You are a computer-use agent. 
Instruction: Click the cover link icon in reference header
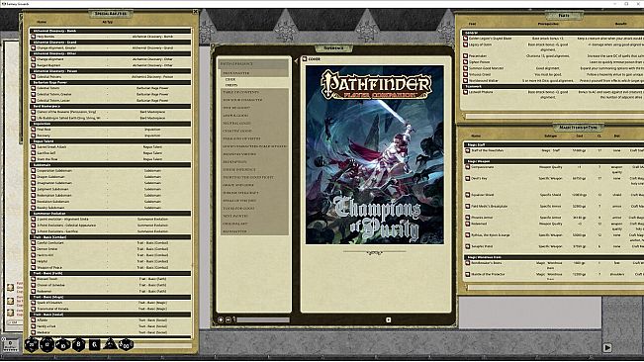305,59
